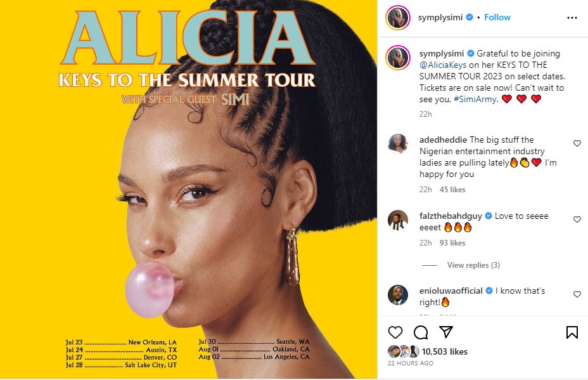
Task: Expand View replies (3)
Action: [473, 265]
